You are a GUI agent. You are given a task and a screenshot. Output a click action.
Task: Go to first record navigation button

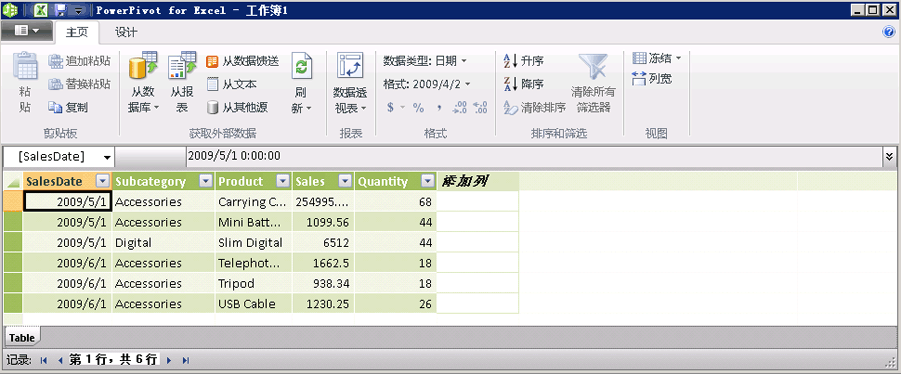click(44, 360)
